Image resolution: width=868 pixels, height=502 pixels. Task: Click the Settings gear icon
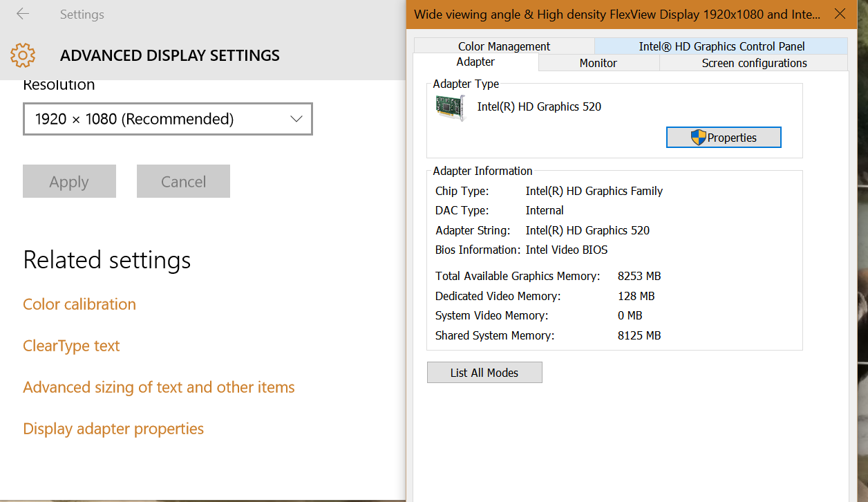click(23, 55)
